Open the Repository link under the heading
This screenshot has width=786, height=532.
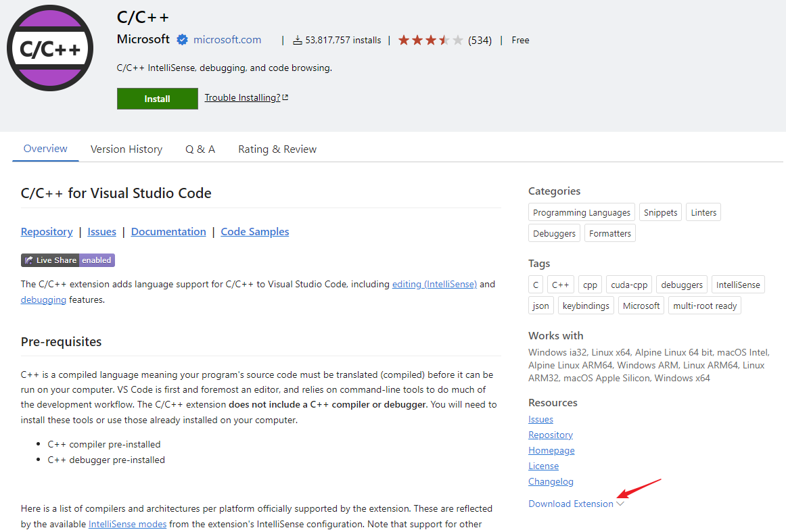(47, 231)
